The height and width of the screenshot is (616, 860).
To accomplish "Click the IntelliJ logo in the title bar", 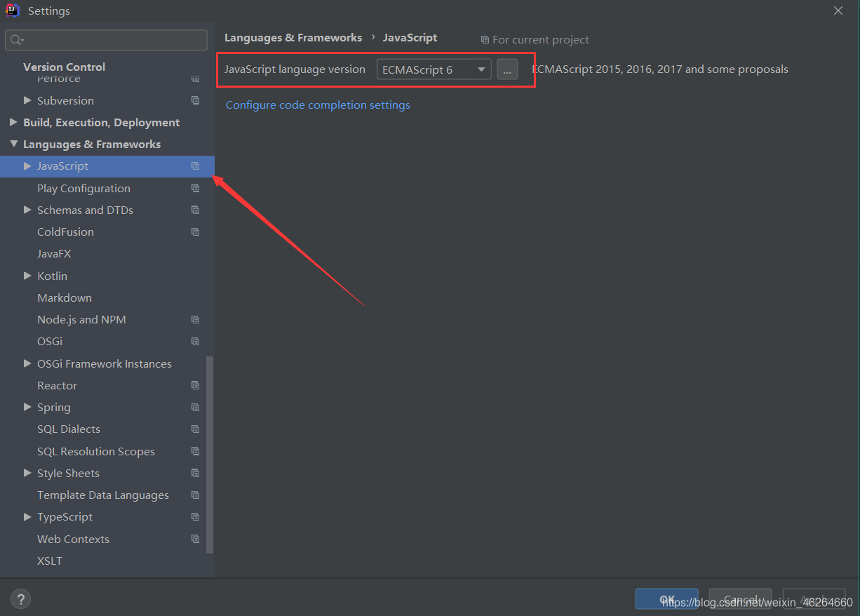I will coord(13,11).
